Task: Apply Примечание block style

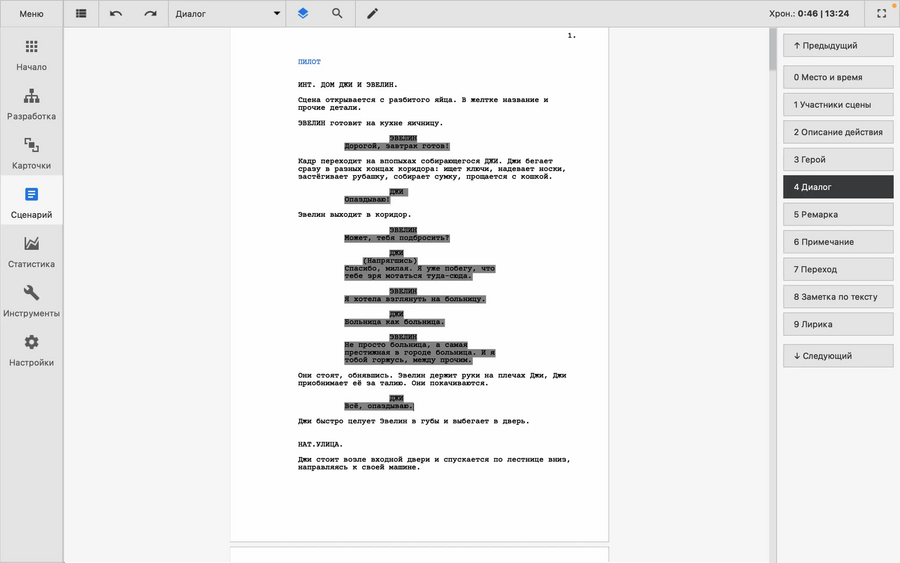Action: 838,242
